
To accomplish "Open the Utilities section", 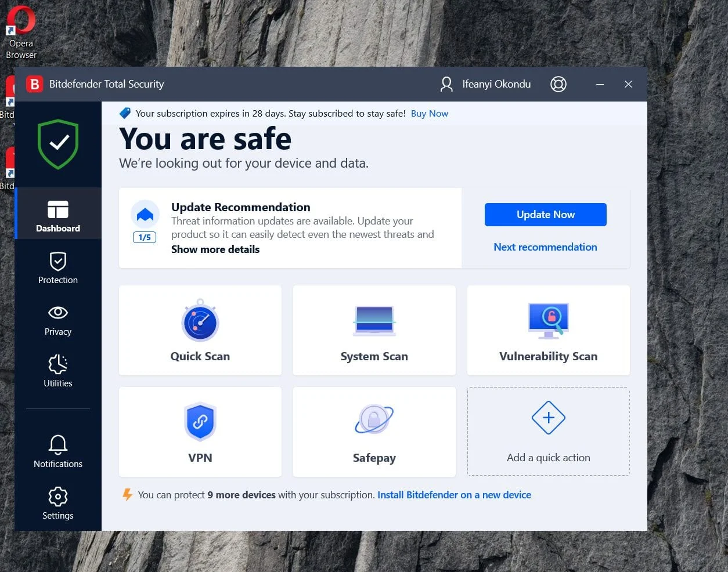I will click(58, 371).
